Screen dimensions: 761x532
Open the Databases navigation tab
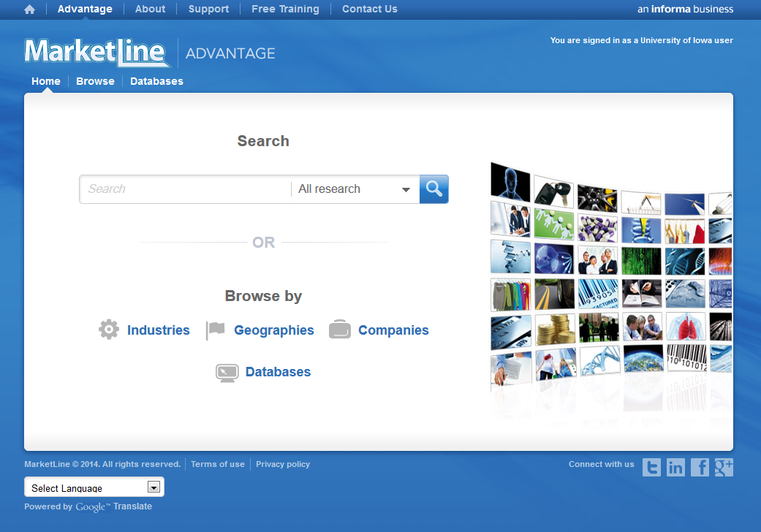point(156,81)
